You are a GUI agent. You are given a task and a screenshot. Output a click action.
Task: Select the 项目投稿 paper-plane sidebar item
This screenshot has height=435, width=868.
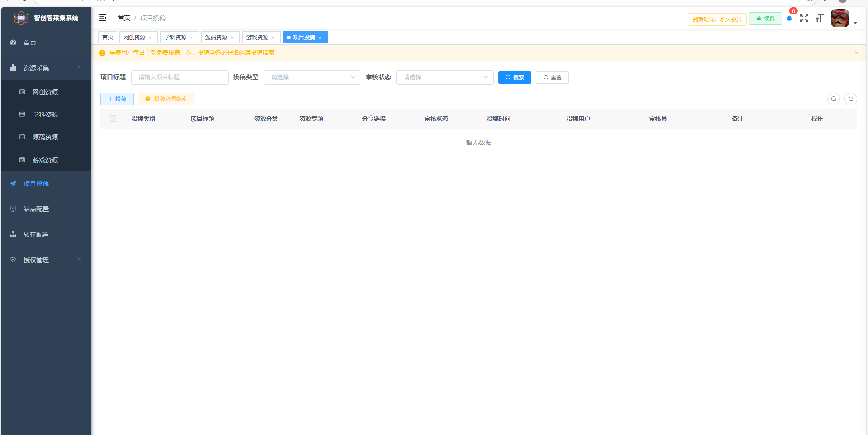(37, 183)
